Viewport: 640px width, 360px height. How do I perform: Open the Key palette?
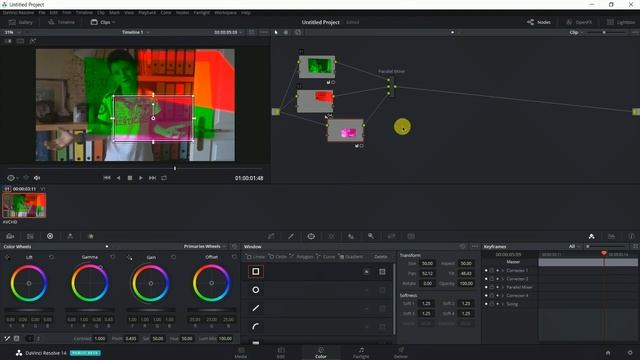tap(371, 236)
